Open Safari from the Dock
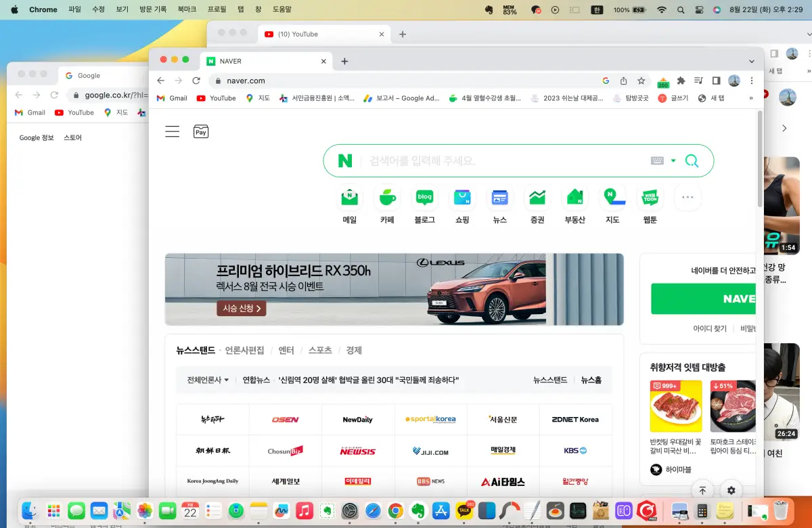 click(374, 510)
